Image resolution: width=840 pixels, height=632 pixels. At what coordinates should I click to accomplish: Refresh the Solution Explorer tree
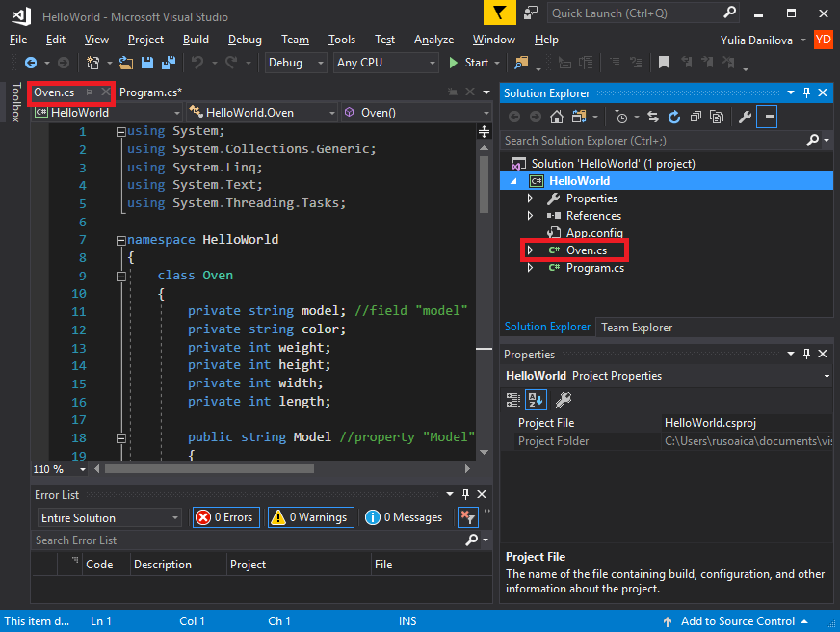tap(674, 117)
